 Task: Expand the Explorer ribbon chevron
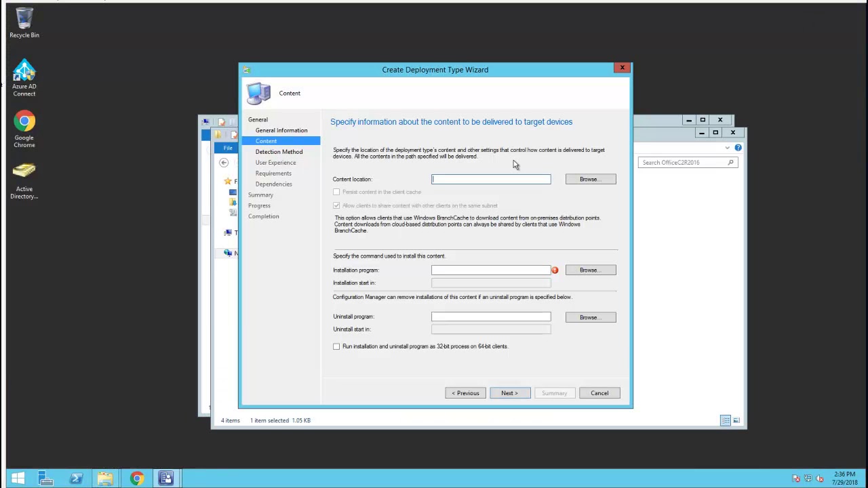(728, 148)
